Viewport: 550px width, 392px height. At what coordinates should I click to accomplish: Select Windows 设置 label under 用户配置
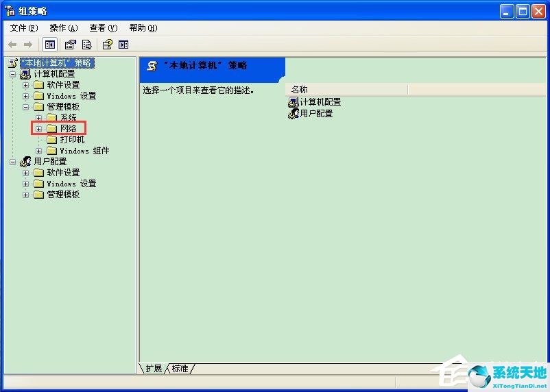click(71, 184)
